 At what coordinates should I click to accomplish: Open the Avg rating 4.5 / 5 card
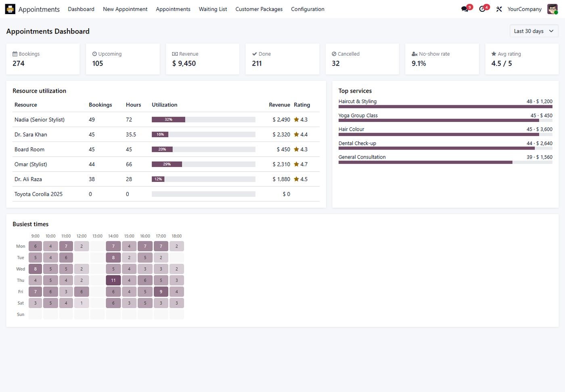click(522, 59)
